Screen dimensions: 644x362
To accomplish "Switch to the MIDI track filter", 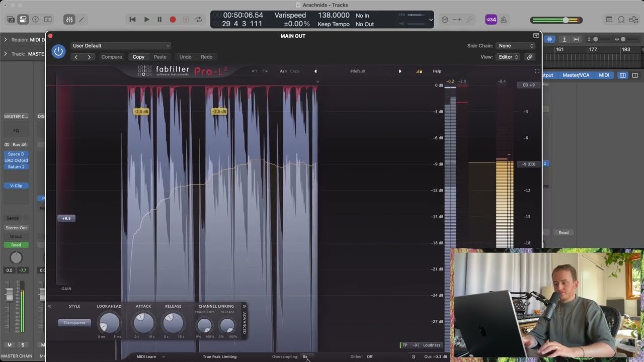I will pos(604,75).
